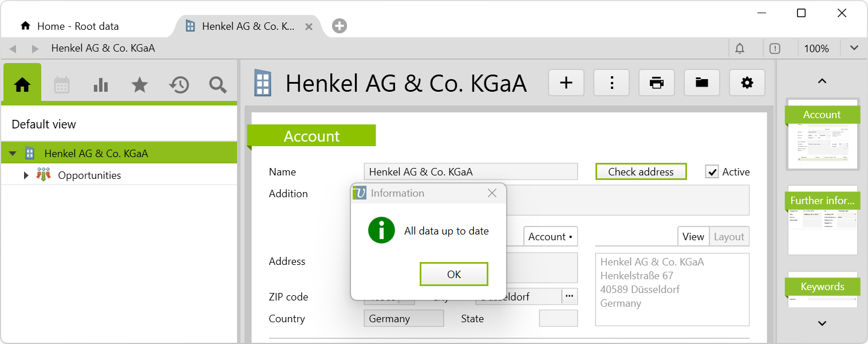Viewport: 868px width, 344px height.
Task: Switch to Layout mode toggle
Action: coord(729,237)
